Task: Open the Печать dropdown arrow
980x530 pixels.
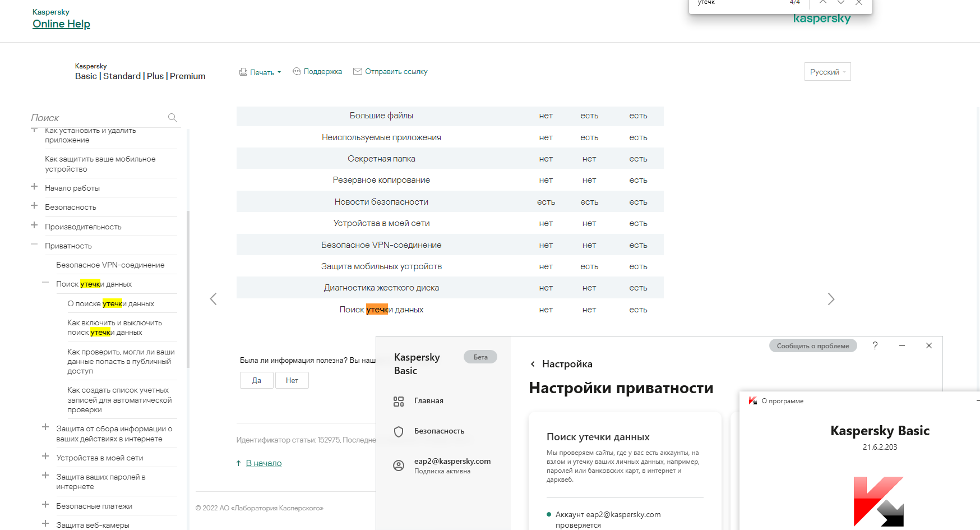Action: click(x=279, y=72)
